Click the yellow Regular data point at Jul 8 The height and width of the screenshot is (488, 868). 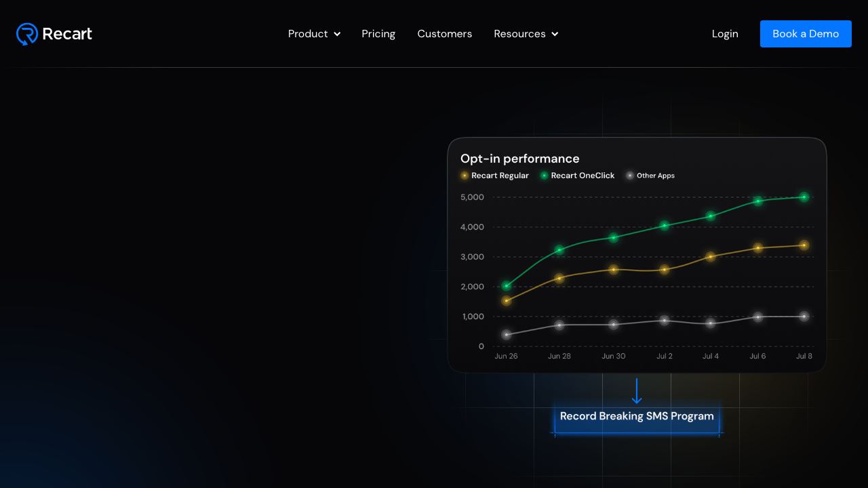tap(804, 245)
